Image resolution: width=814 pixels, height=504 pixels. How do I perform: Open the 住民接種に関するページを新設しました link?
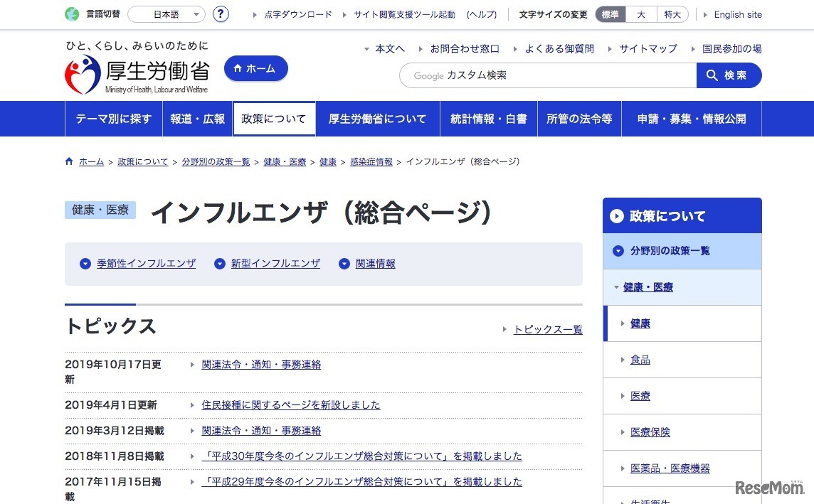point(289,404)
